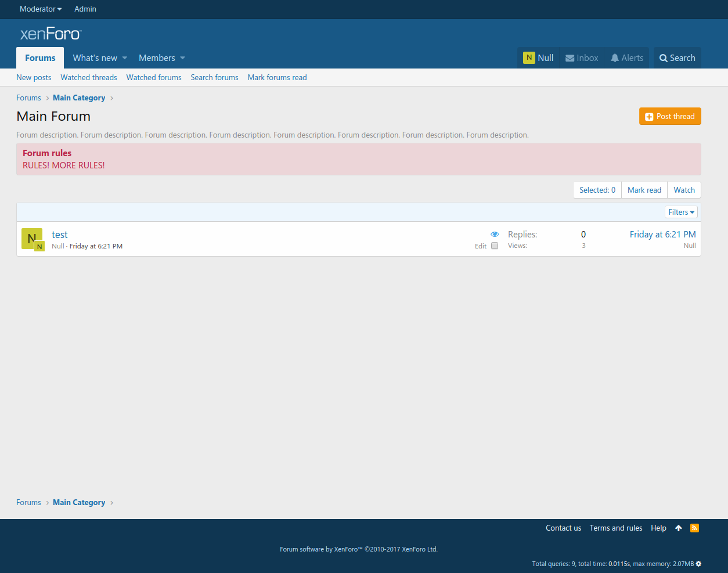Open the Friday at 6:21 PM last post link
Viewport: 728px width, 573px height.
tap(662, 235)
